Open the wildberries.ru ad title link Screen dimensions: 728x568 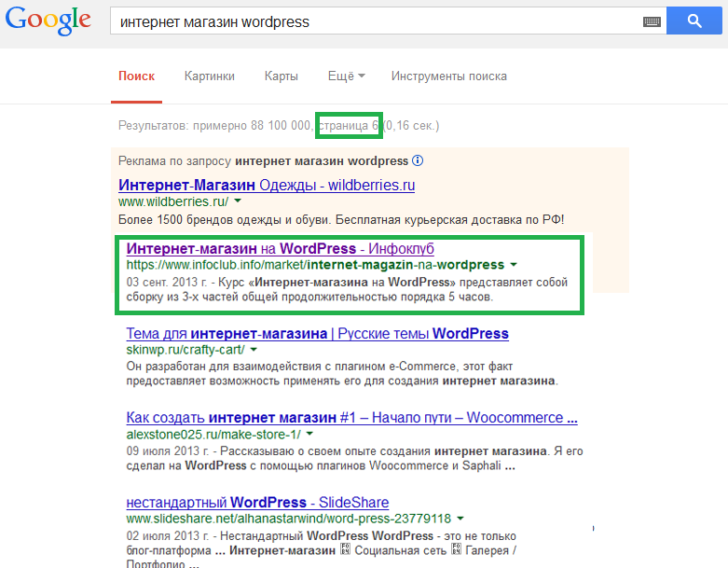267,185
